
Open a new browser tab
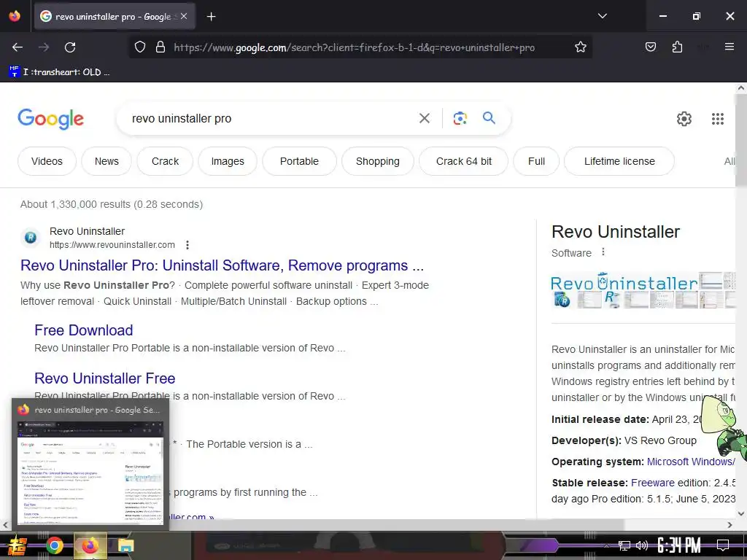point(211,17)
